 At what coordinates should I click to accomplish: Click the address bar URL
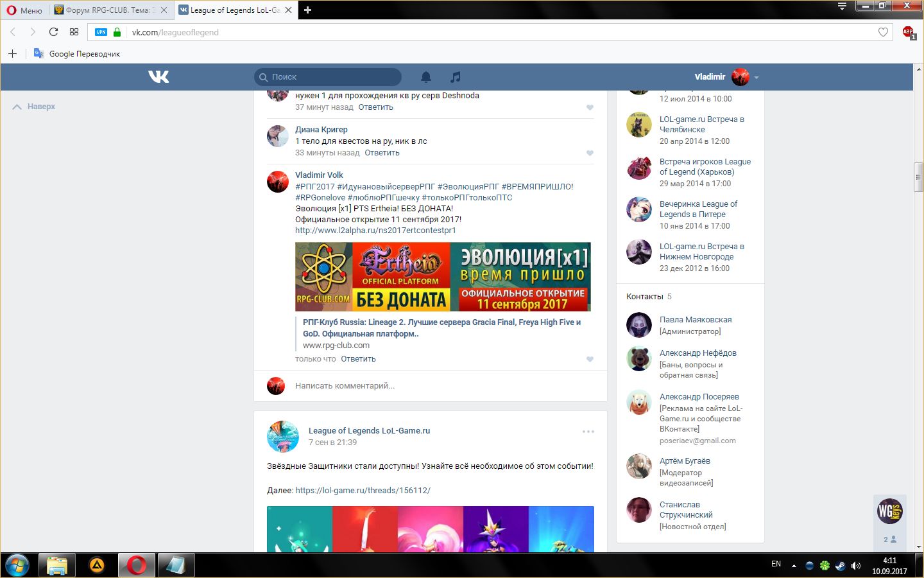point(175,32)
